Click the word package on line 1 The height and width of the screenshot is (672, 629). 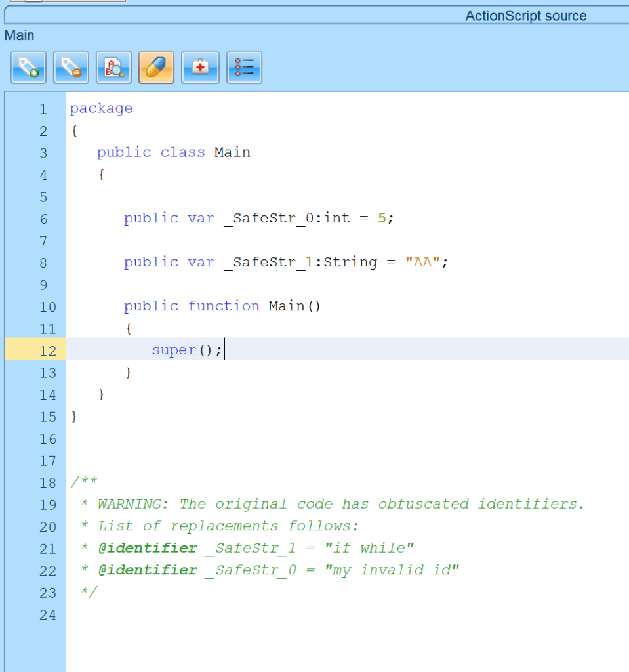[101, 108]
